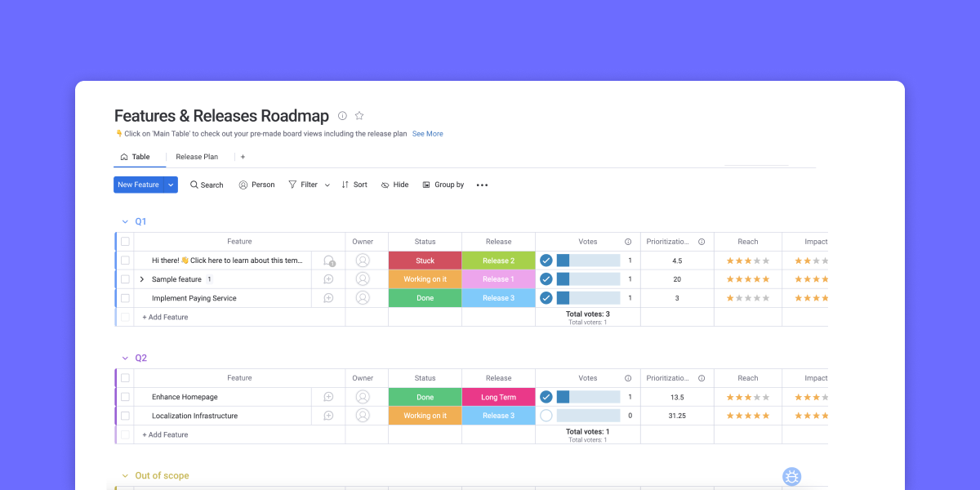Select checkbox for Implement Paying Service row
980x490 pixels.
click(x=125, y=298)
